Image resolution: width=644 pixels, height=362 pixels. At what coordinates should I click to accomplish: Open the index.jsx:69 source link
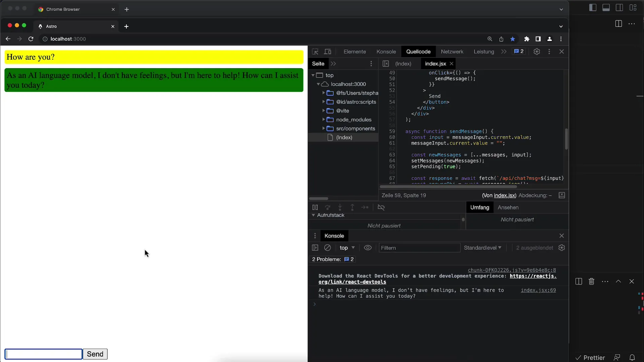[x=538, y=290]
